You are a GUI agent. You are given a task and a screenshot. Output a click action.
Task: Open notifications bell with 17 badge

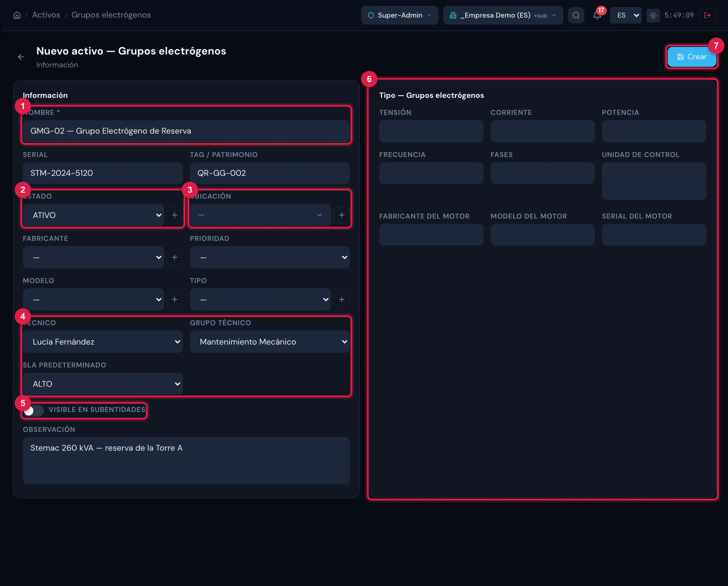point(597,15)
